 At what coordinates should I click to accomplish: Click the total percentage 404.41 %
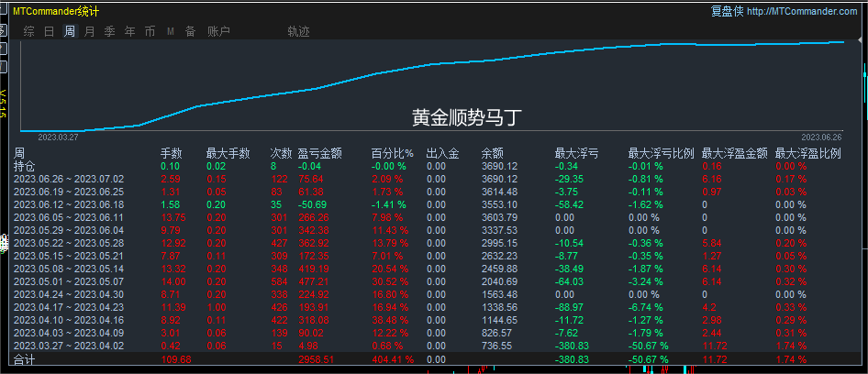(393, 359)
